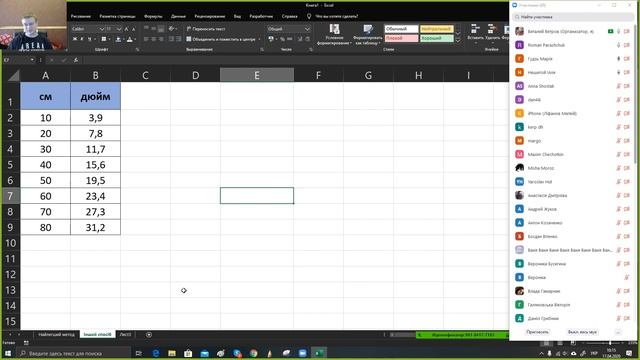
Task: Click the Mute All button in Zoom
Action: pos(582,332)
